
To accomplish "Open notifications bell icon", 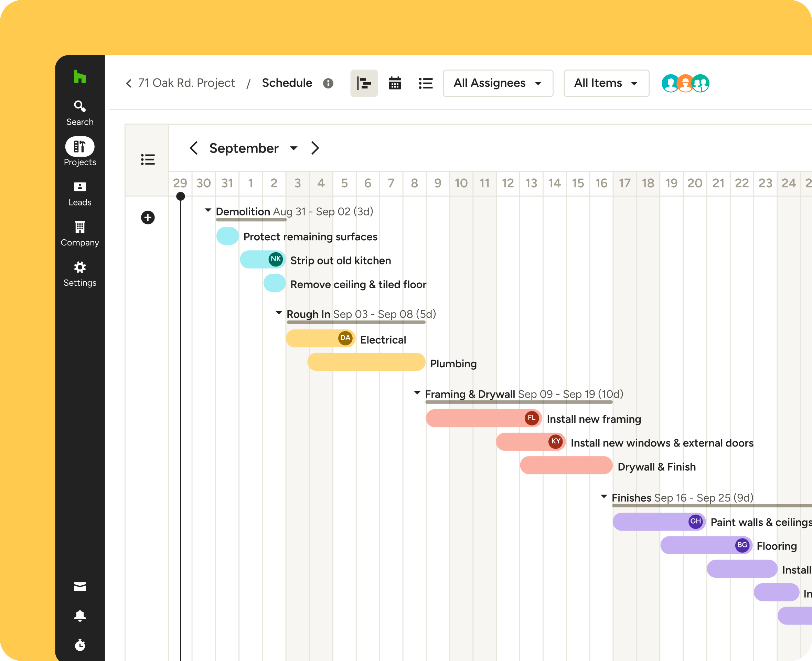I will click(x=79, y=616).
